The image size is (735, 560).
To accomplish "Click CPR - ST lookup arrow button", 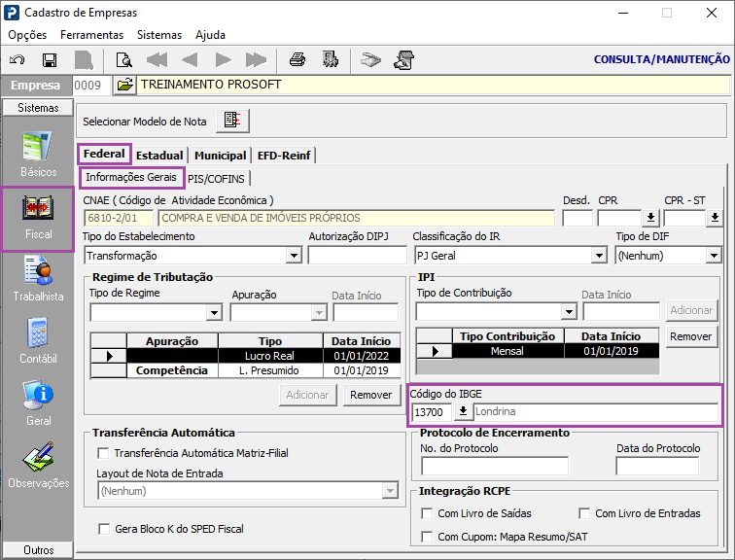I will (x=715, y=218).
